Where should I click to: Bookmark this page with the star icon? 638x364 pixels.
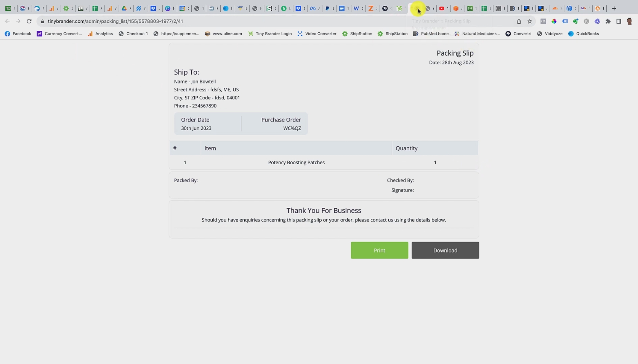530,21
